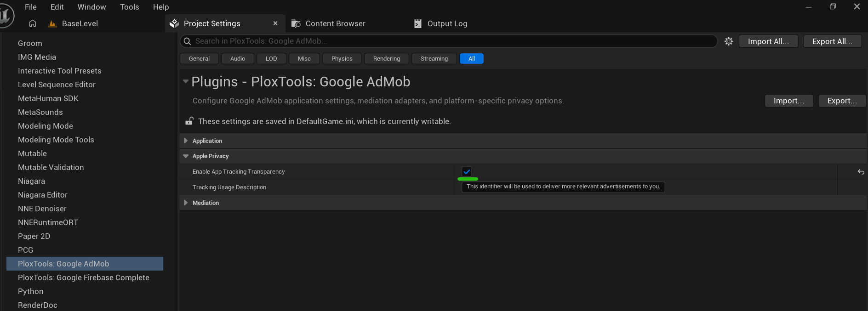Select RenderDoc category
Image resolution: width=868 pixels, height=311 pixels.
pos(38,305)
